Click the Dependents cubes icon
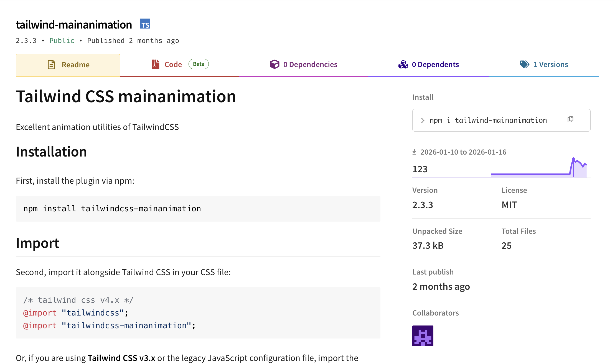The image size is (615, 364). [x=403, y=64]
